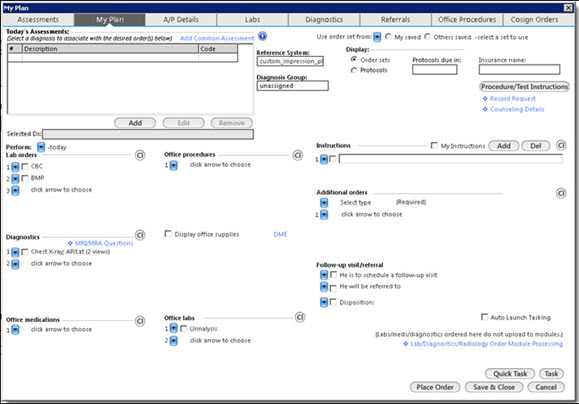This screenshot has height=404, width=579.
Task: Enable the Display office supplies checkbox
Action: pyautogui.click(x=168, y=234)
